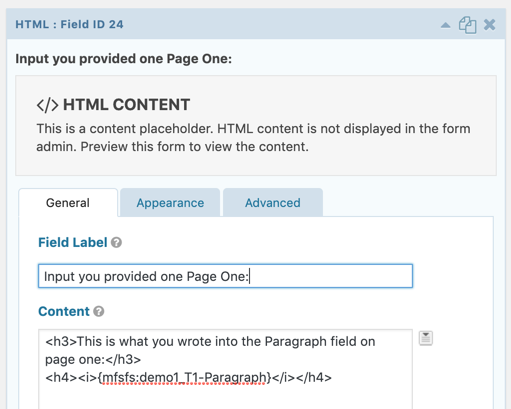Image resolution: width=511 pixels, height=409 pixels.
Task: Place cursor on the mfsfs:demo1_T1-Paragraph merge tag
Action: tap(185, 378)
